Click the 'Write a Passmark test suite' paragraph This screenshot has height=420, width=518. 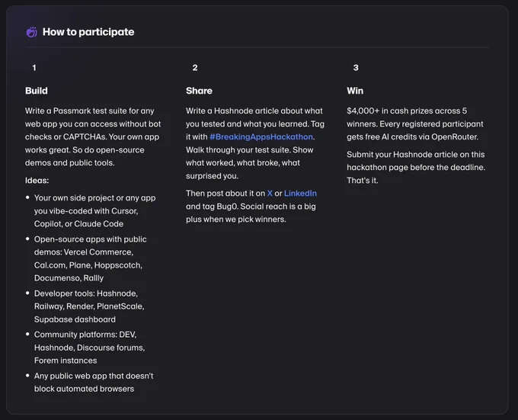pos(93,136)
